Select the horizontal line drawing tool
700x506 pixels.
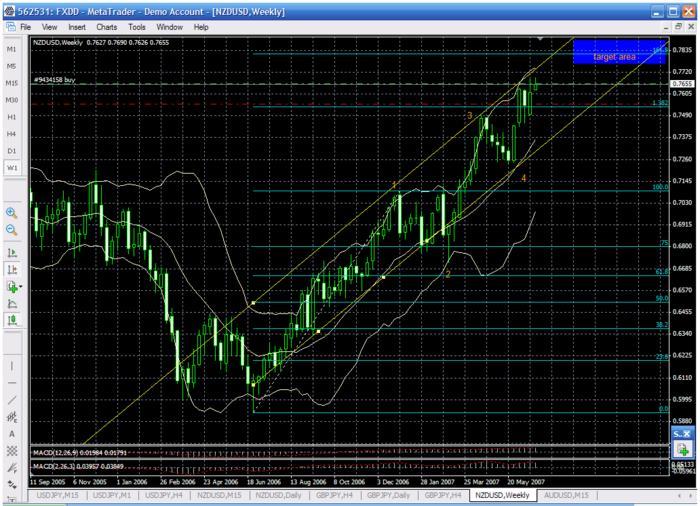[x=11, y=383]
